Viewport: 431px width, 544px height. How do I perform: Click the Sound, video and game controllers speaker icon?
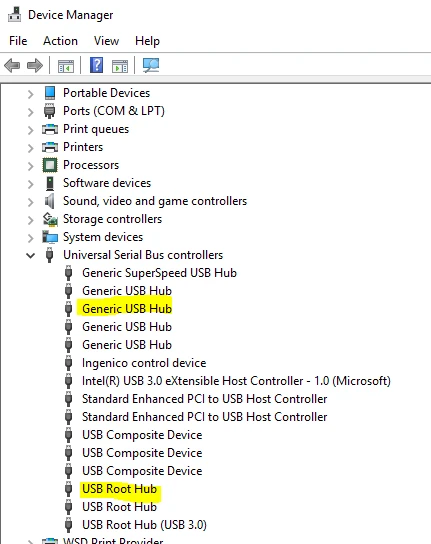coord(50,201)
